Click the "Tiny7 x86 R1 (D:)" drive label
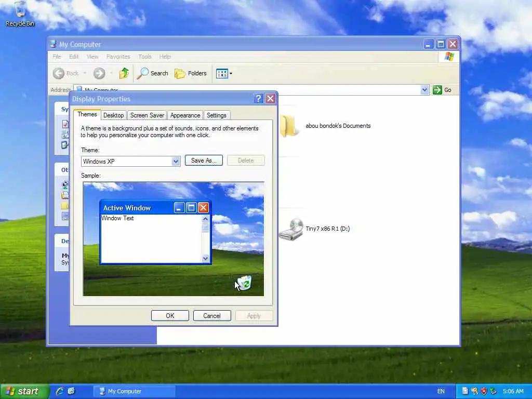The height and width of the screenshot is (399, 532). 327,229
